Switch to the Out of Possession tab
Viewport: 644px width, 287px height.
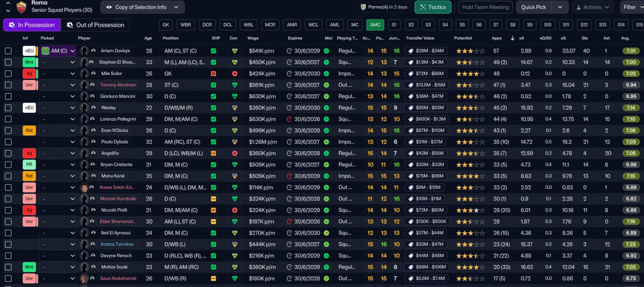click(95, 25)
